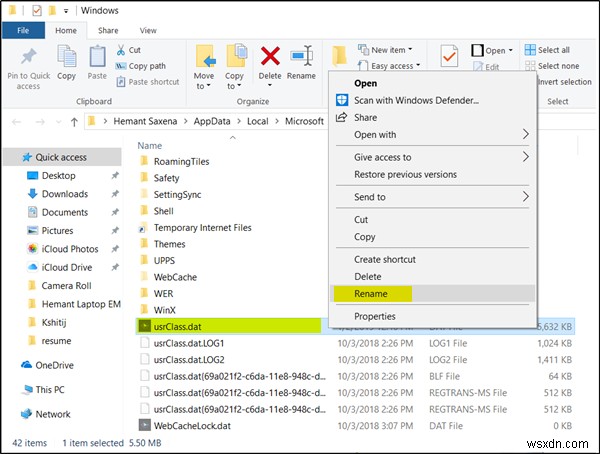Click Select all in ribbon
Screen dimensions: 600x454
click(547, 50)
